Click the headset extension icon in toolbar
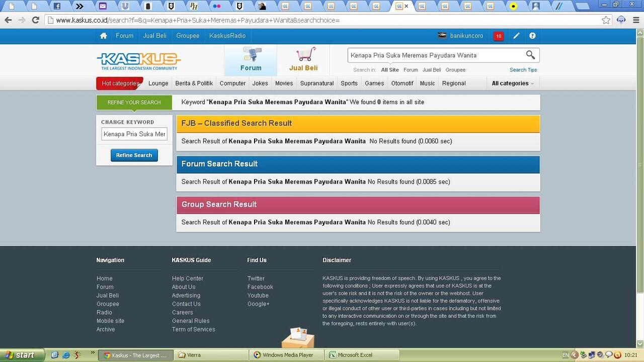This screenshot has width=644, height=362. tap(621, 20)
